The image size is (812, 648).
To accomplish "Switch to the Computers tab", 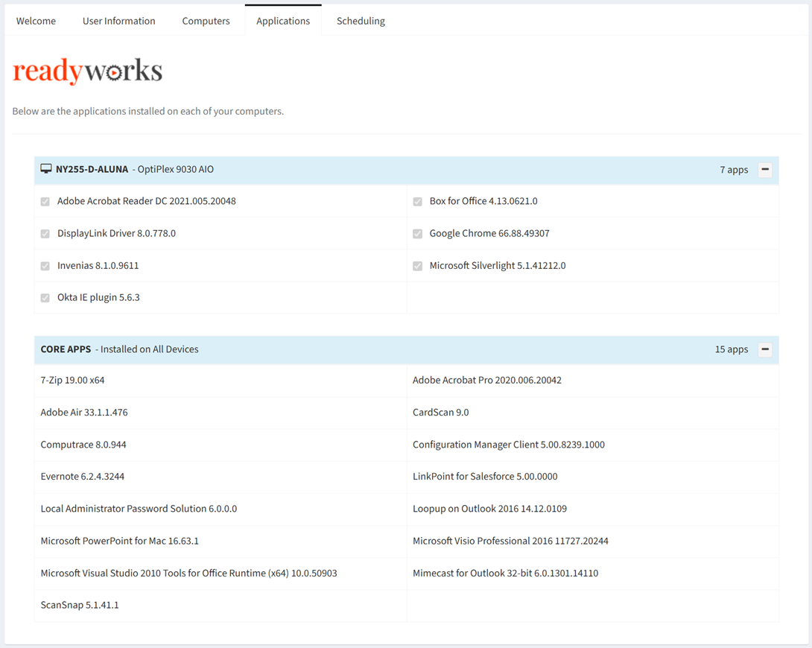I will click(206, 21).
